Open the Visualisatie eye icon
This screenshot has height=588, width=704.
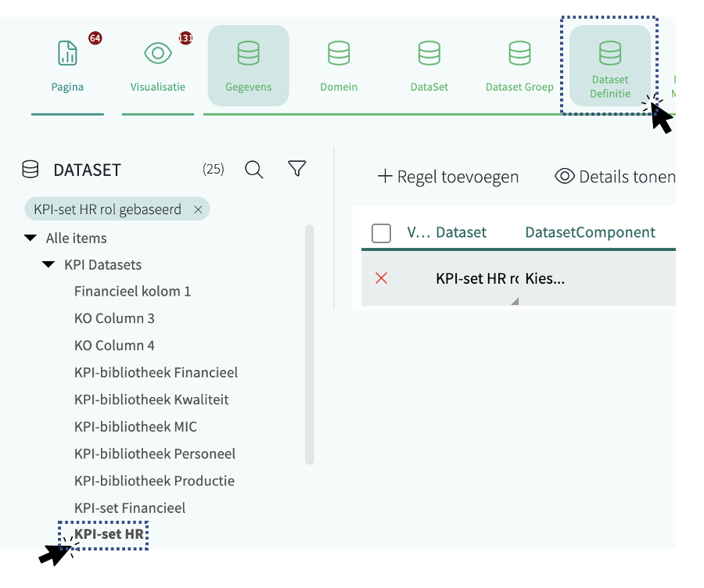pos(158,54)
